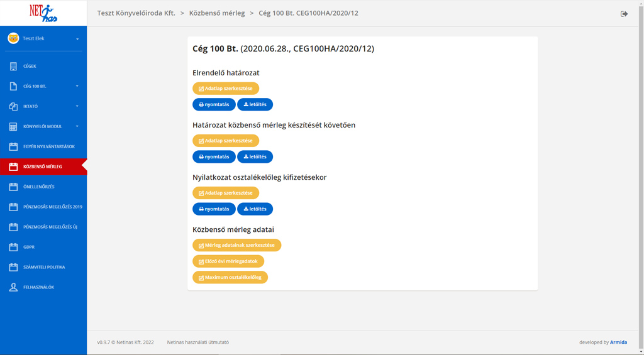Click Mérleg adatainak szerkesztése button
The width and height of the screenshot is (644, 355).
(236, 245)
